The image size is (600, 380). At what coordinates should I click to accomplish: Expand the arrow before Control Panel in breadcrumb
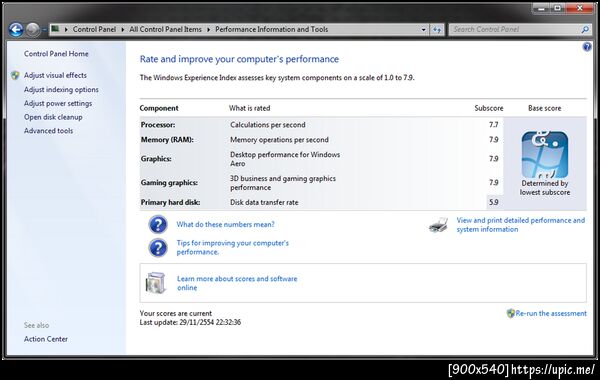tap(66, 29)
